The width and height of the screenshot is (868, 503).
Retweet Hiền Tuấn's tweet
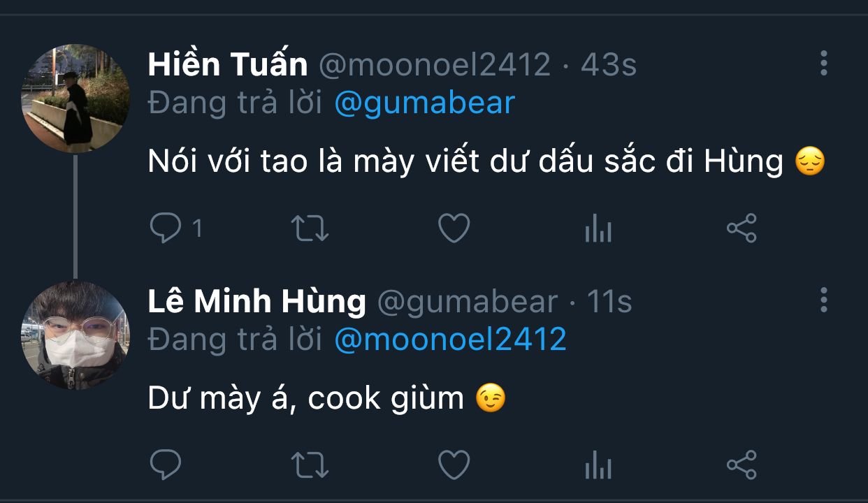(x=310, y=228)
